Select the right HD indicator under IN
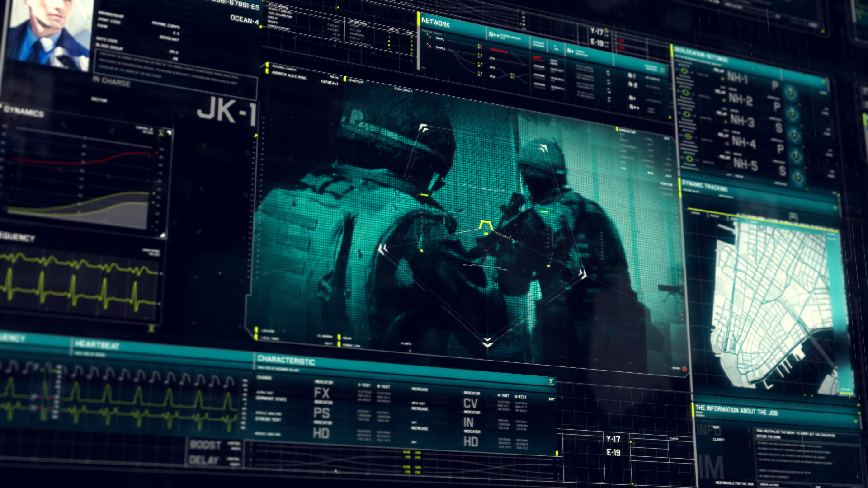 (471, 441)
